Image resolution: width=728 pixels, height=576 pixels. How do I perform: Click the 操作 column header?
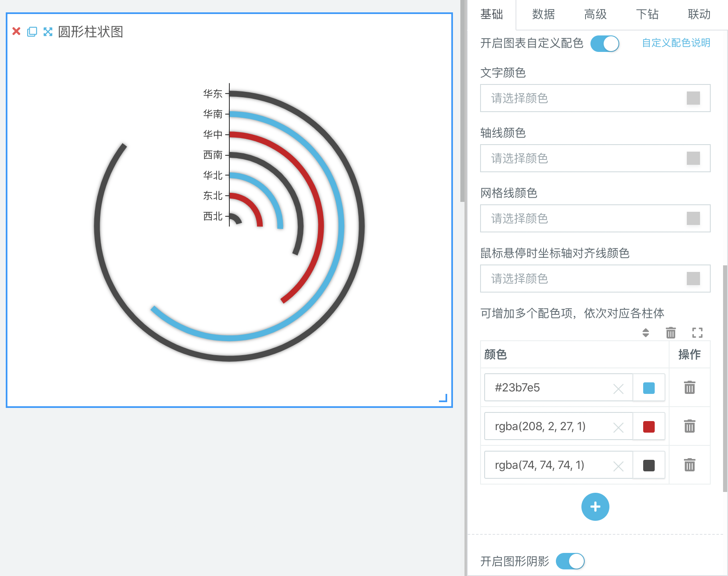pyautogui.click(x=689, y=354)
